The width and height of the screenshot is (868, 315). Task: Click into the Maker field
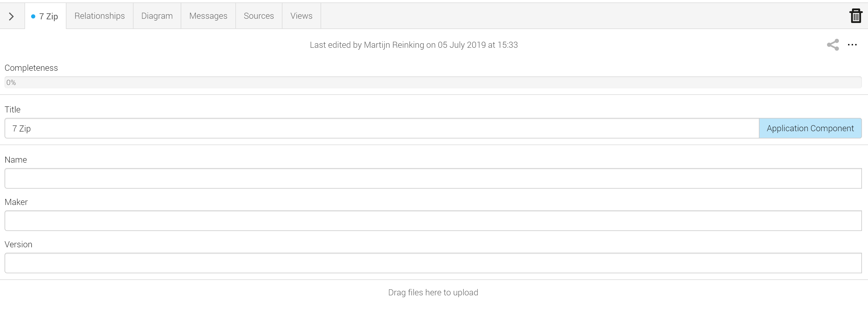(x=433, y=221)
